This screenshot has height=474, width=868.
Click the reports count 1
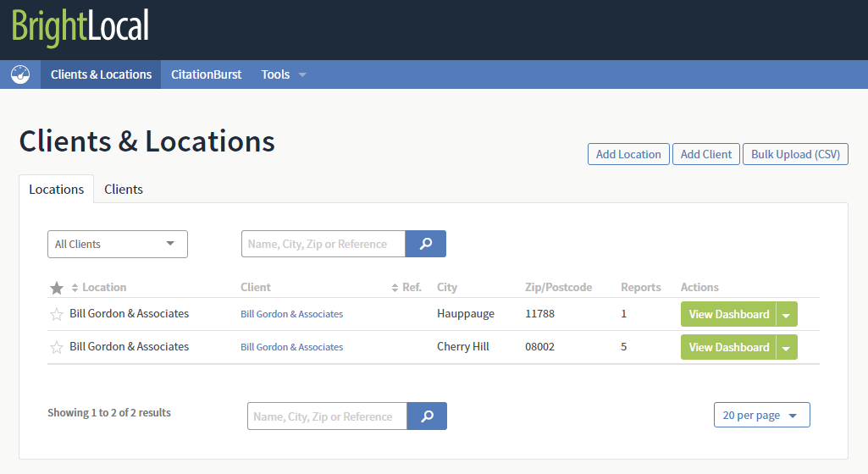tap(624, 314)
